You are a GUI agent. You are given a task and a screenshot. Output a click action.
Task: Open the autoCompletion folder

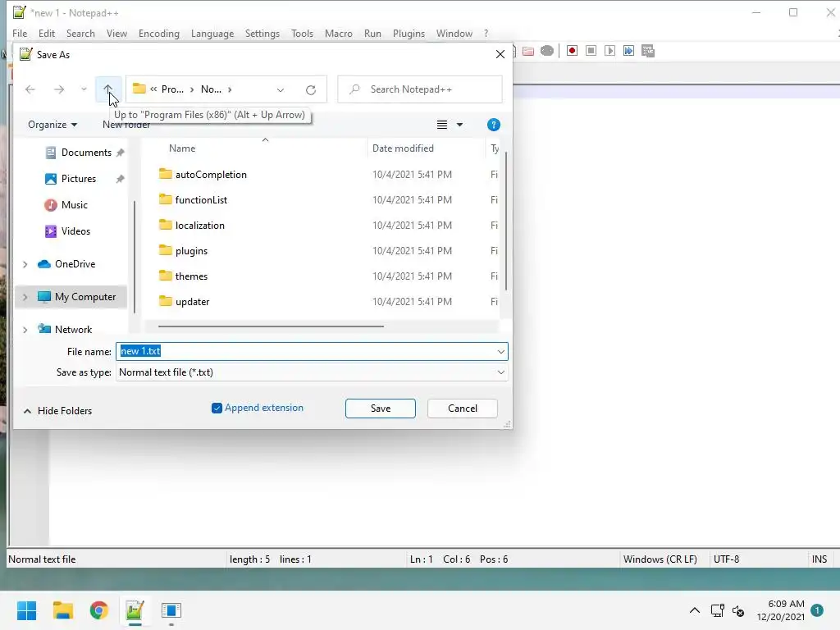coord(211,175)
